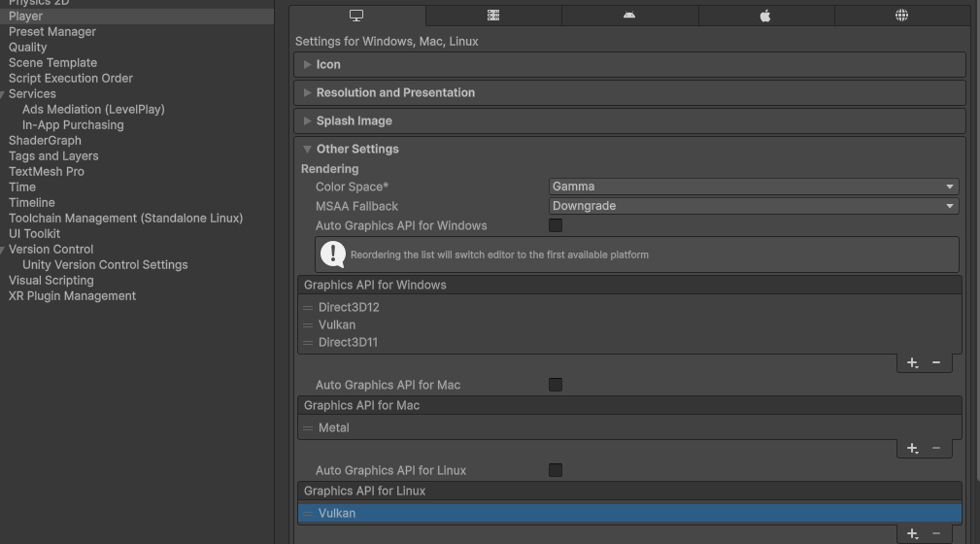Click the MSAA Fallback label
Viewport: 980px width, 544px height.
[x=356, y=206]
